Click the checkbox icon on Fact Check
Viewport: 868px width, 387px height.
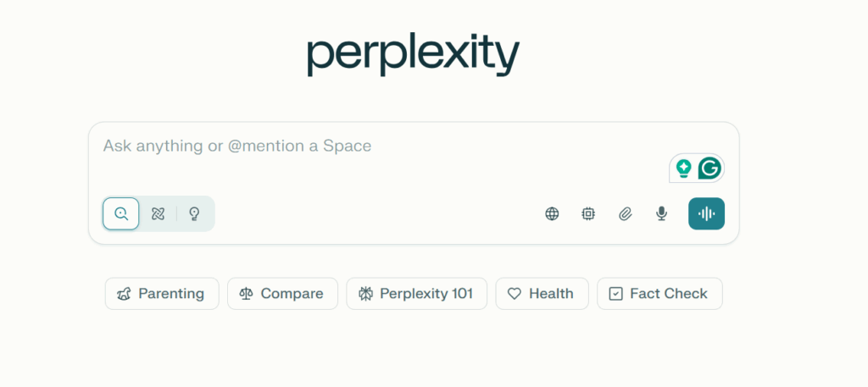coord(615,294)
